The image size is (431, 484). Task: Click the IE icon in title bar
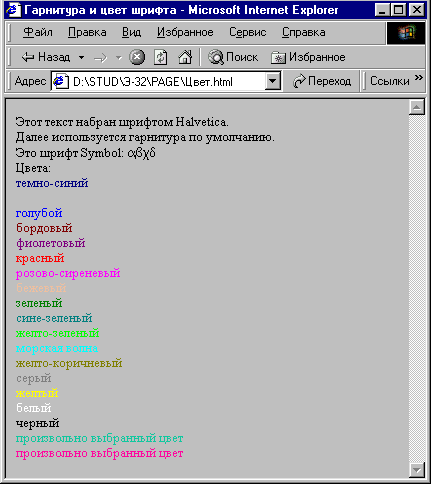point(13,10)
